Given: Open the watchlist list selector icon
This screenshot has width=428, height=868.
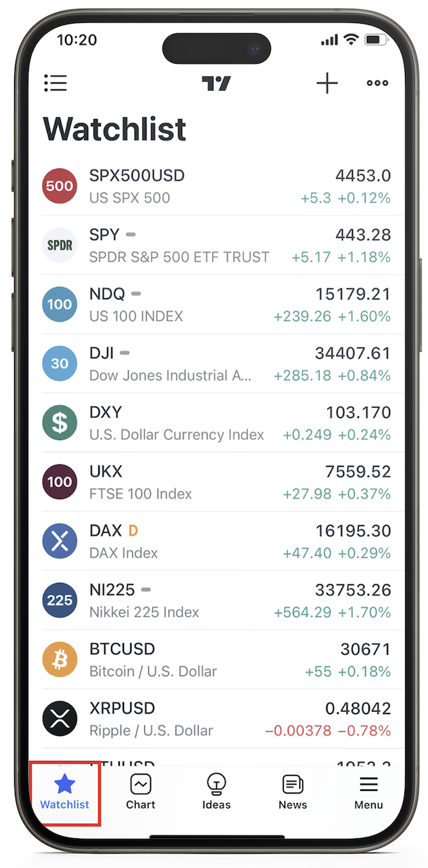Looking at the screenshot, I should pos(56,83).
